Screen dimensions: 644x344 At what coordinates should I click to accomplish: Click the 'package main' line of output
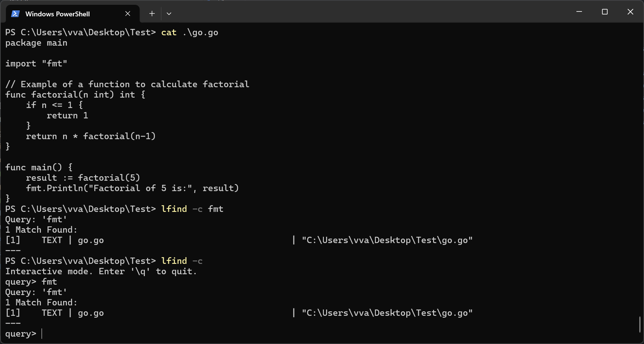pos(36,43)
